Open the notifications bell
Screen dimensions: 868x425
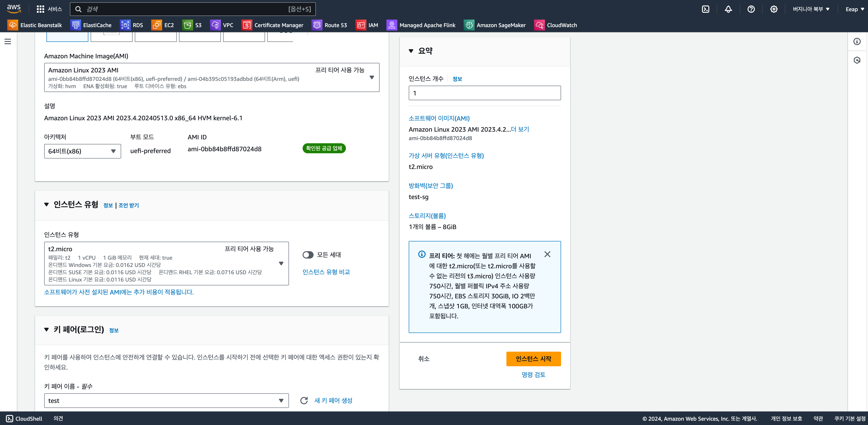(x=728, y=9)
